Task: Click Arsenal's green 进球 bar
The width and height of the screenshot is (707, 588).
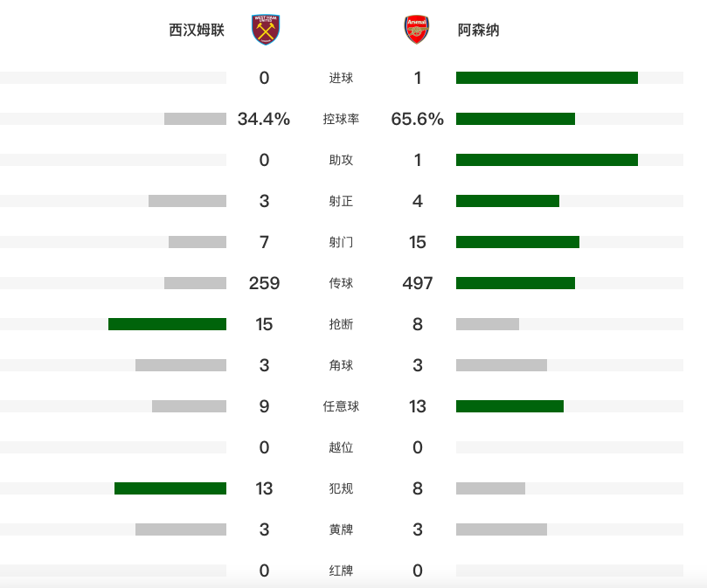Action: pos(547,78)
